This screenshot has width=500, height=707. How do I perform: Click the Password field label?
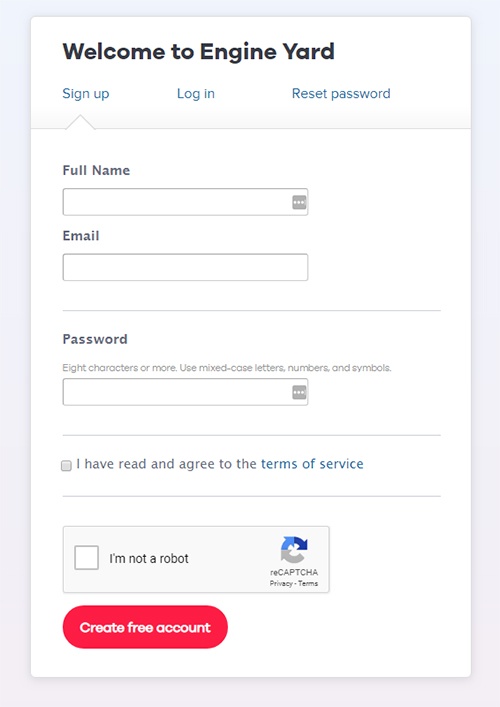pos(95,339)
